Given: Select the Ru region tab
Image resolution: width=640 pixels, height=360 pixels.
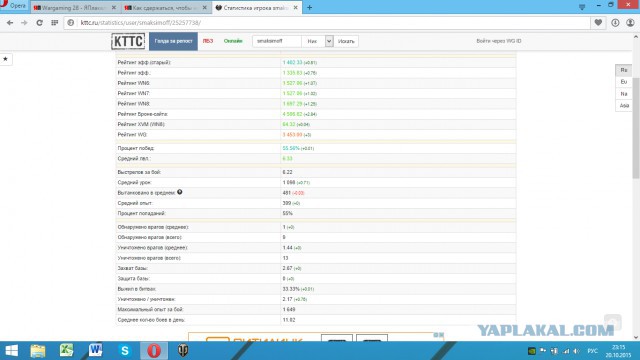Looking at the screenshot, I should (624, 70).
